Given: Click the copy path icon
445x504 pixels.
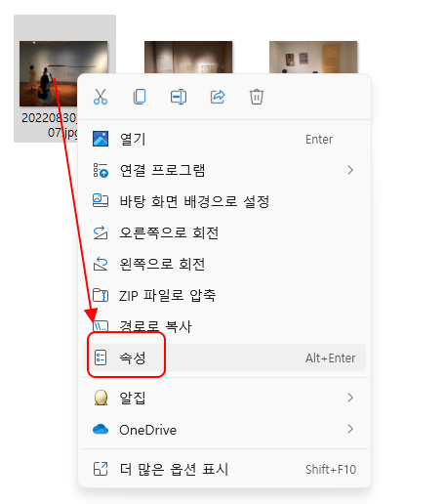Looking at the screenshot, I should click(101, 326).
